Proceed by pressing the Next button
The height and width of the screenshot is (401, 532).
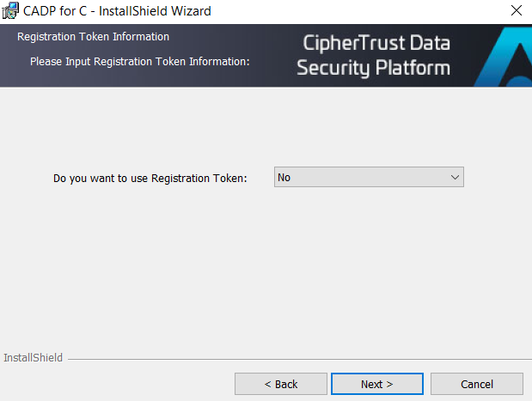[x=377, y=384]
